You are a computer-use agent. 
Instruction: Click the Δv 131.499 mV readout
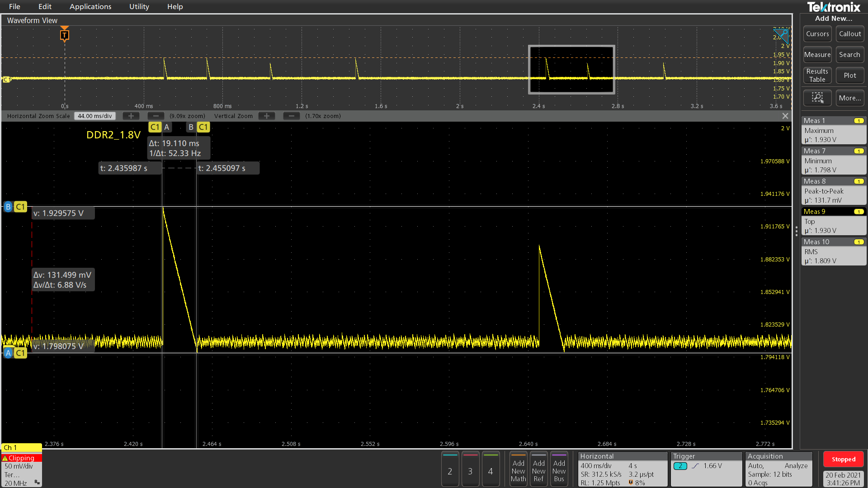tap(63, 280)
